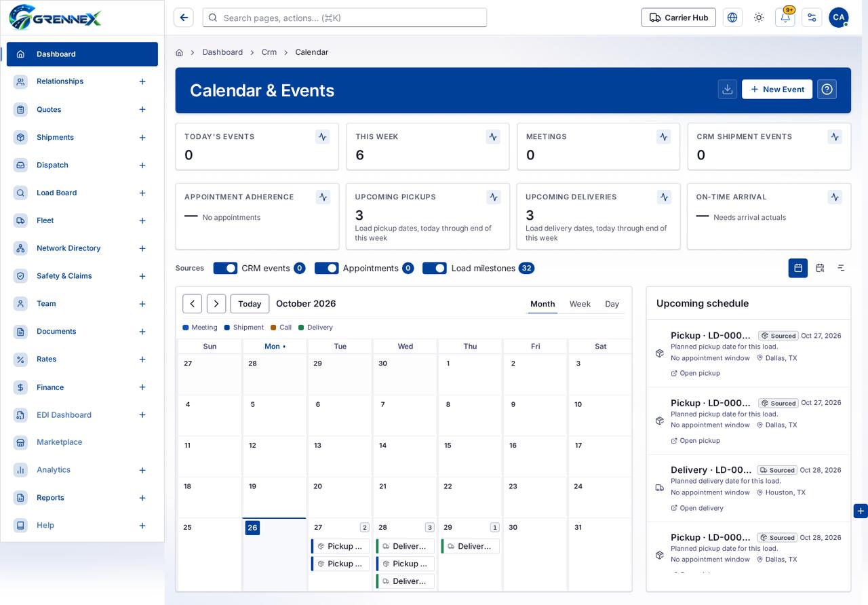Click the Marketplace sidebar icon
Viewport: 868px width, 605px height.
click(20, 442)
